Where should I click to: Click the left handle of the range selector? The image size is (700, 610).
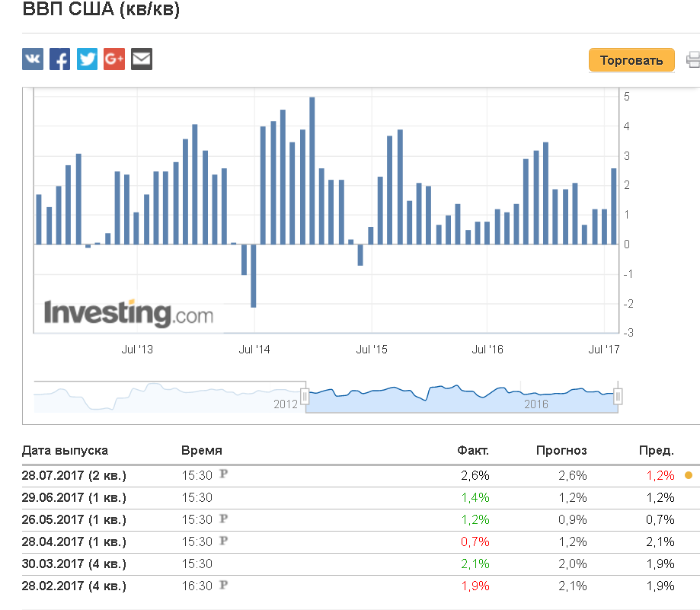click(x=305, y=396)
